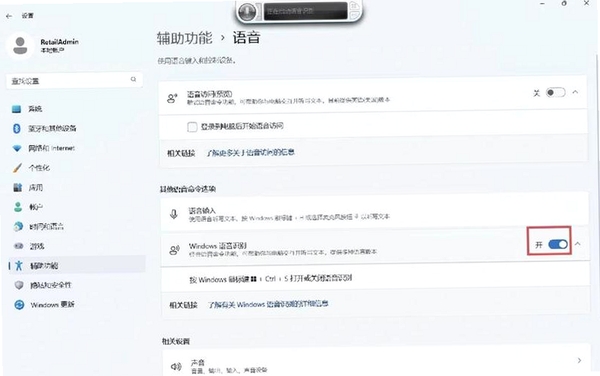Screen dimensions: 600x376
Task: Minimize the Settings window
Action: click(542, 3)
